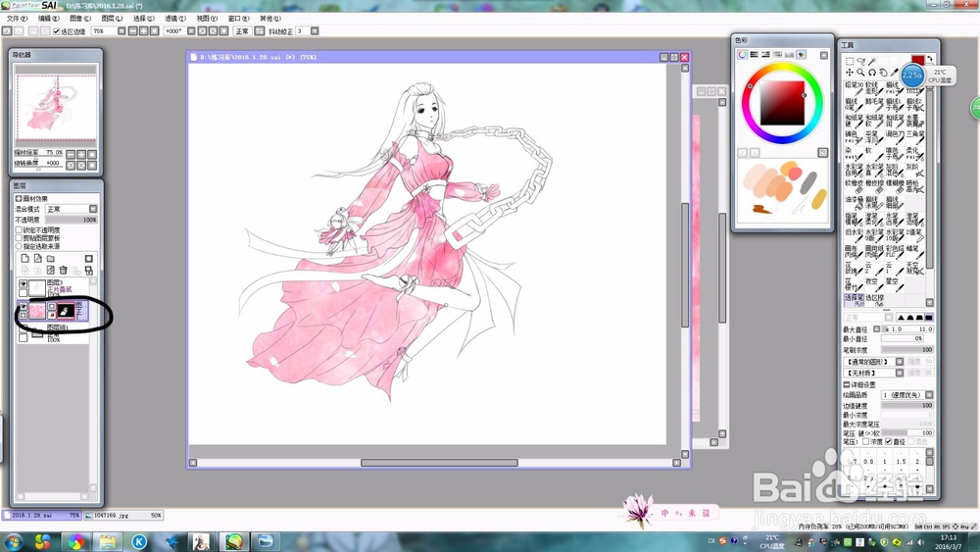Open the 混合模式 blending mode dropdown

tap(93, 209)
